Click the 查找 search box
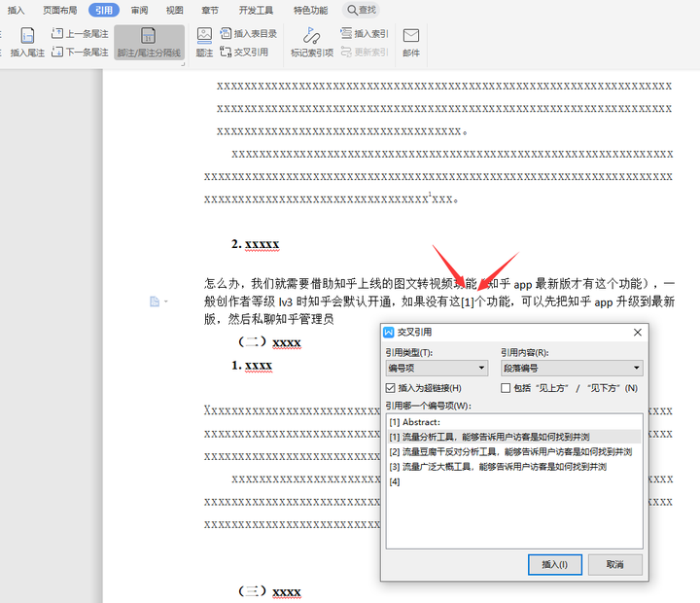The height and width of the screenshot is (603, 700). pyautogui.click(x=362, y=10)
